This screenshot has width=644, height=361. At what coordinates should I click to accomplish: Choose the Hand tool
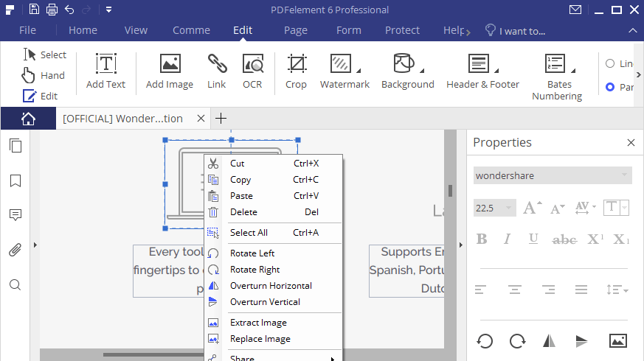tap(43, 75)
